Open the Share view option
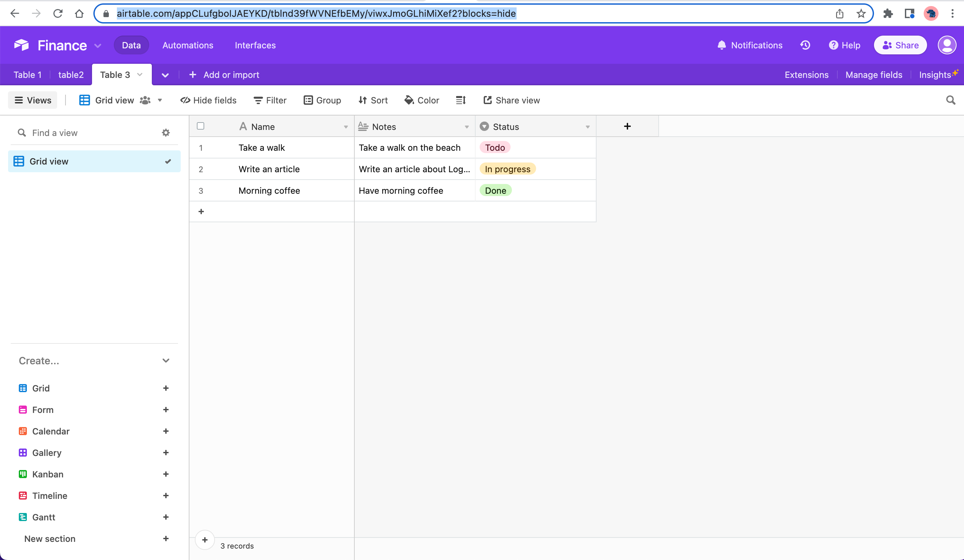Screen dimensions: 964x560 tap(512, 100)
